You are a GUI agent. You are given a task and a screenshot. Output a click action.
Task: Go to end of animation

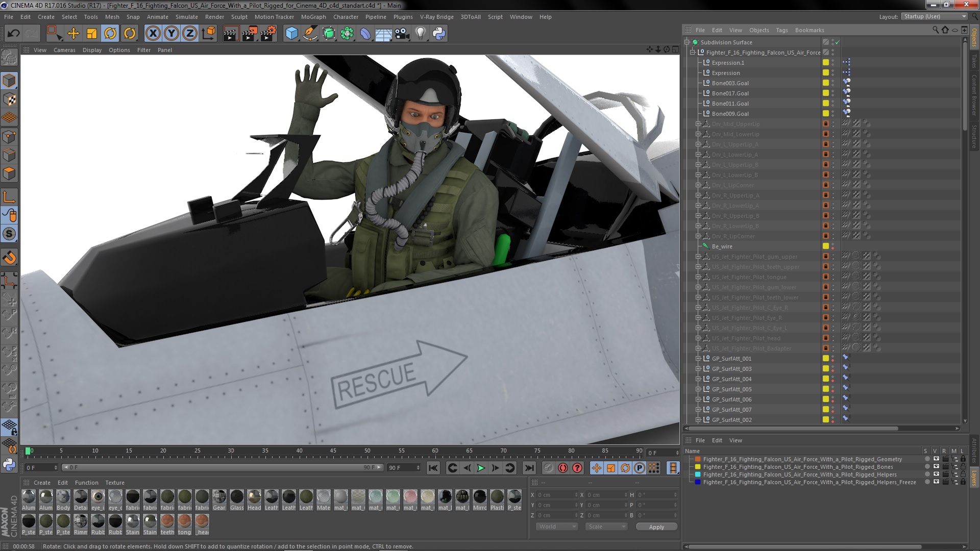[529, 468]
